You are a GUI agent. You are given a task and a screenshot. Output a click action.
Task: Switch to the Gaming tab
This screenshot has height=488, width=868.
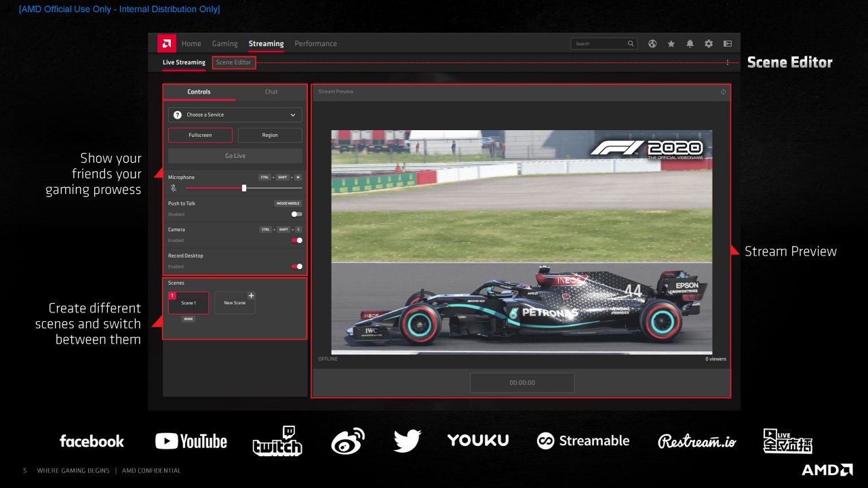pos(224,43)
